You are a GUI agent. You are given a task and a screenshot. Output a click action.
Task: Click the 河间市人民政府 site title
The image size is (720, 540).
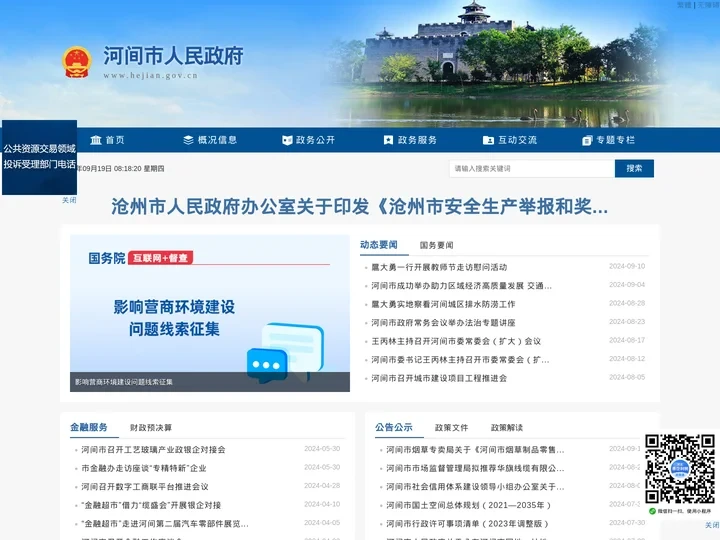point(173,56)
